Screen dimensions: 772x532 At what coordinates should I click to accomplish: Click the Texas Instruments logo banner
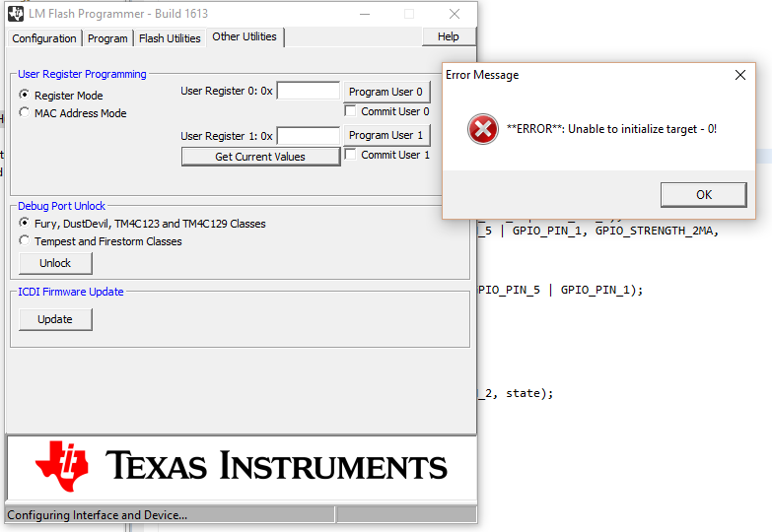[242, 467]
